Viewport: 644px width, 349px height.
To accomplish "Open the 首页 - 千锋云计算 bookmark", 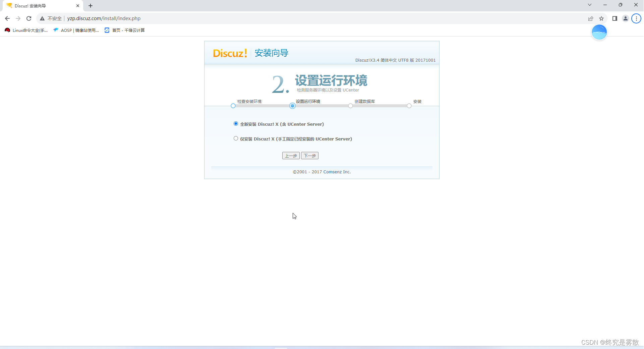I will pyautogui.click(x=125, y=30).
